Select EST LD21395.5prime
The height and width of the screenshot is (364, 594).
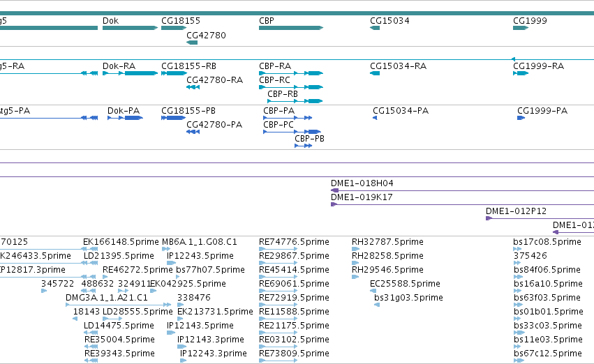[119, 256]
